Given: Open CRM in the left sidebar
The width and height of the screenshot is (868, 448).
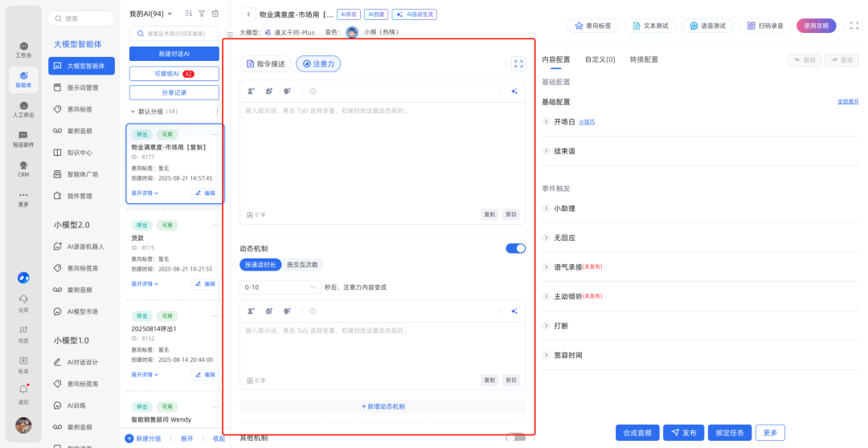Looking at the screenshot, I should click(23, 169).
